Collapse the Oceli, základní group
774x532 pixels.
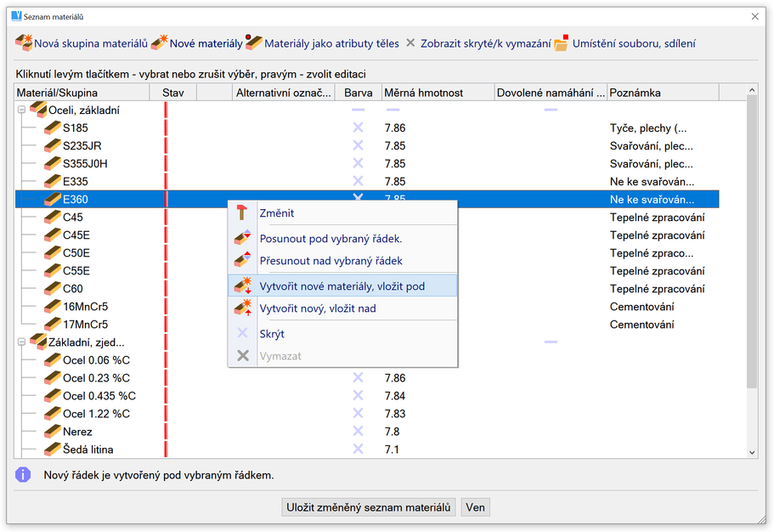point(21,110)
